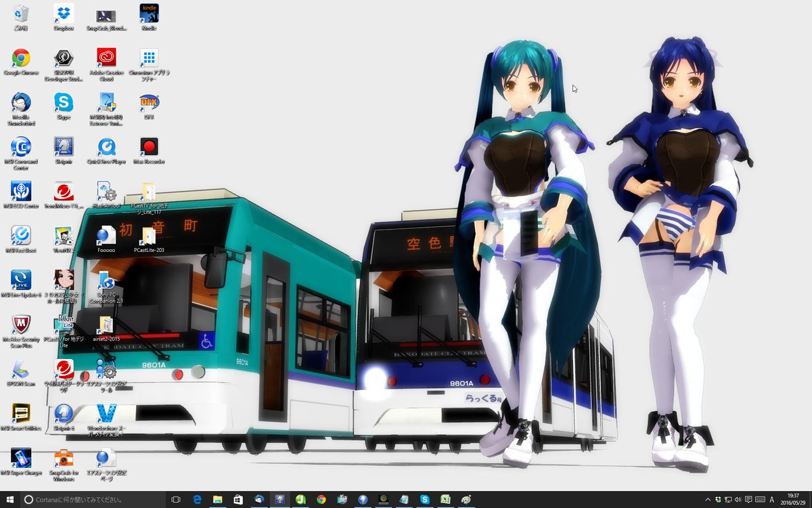Open Sony PC Companion 2.1 shortcut
812x508 pixels.
(x=106, y=288)
